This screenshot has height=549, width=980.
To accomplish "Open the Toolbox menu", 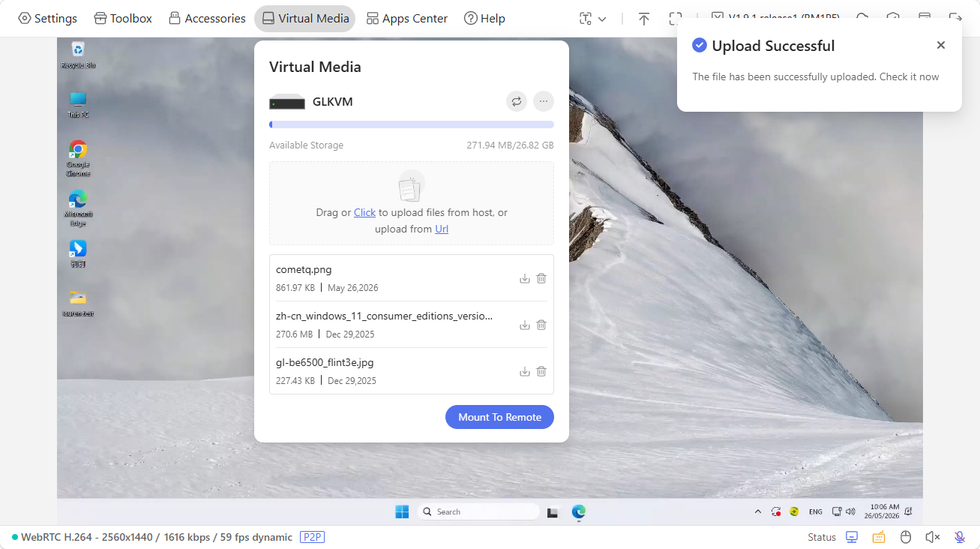I will (x=123, y=18).
